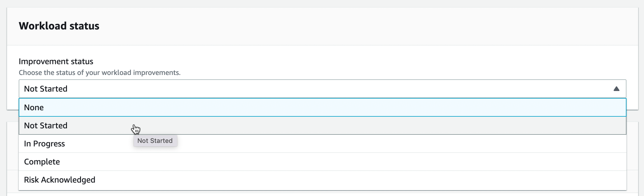The image size is (644, 196).
Task: Click the helper text about workload improvements
Action: click(x=100, y=73)
